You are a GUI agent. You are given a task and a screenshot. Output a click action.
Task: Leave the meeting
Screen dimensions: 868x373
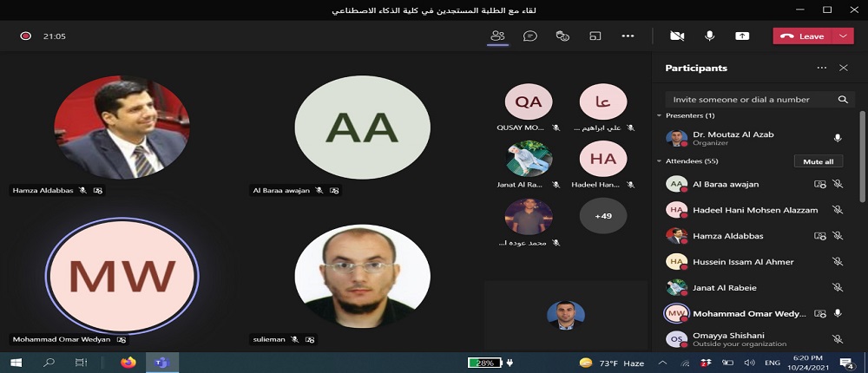click(803, 36)
